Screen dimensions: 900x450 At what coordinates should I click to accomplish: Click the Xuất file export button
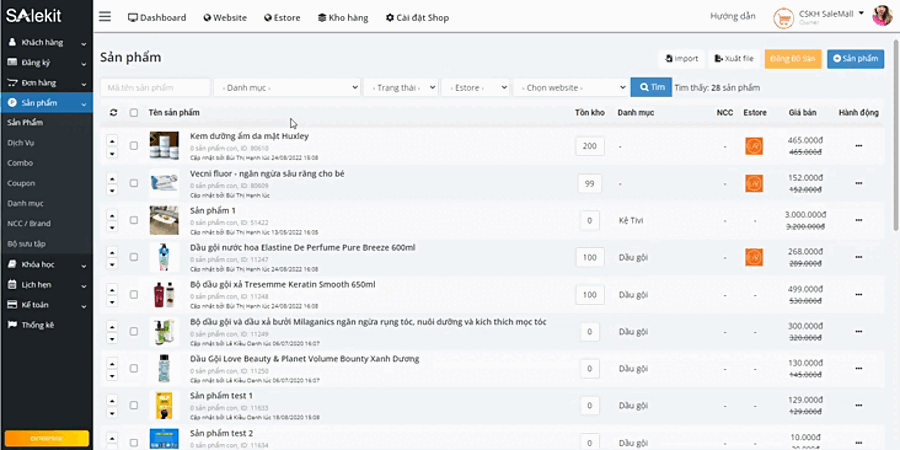(734, 59)
